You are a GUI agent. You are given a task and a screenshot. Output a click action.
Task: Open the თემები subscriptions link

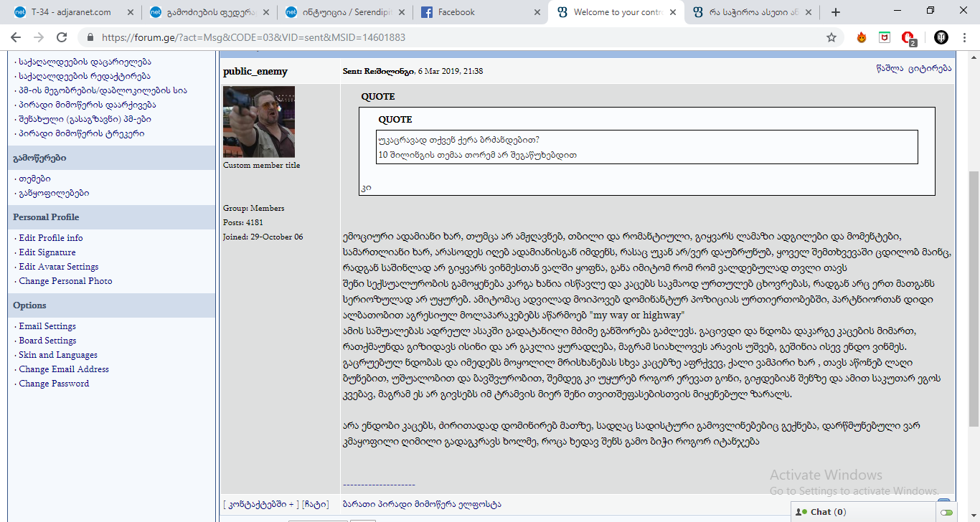[x=34, y=179]
